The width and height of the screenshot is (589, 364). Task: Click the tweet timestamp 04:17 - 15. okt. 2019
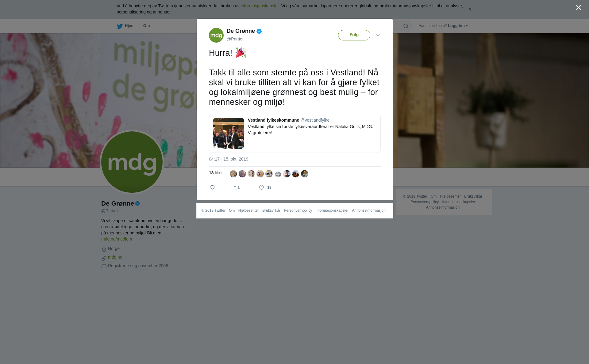pyautogui.click(x=229, y=159)
